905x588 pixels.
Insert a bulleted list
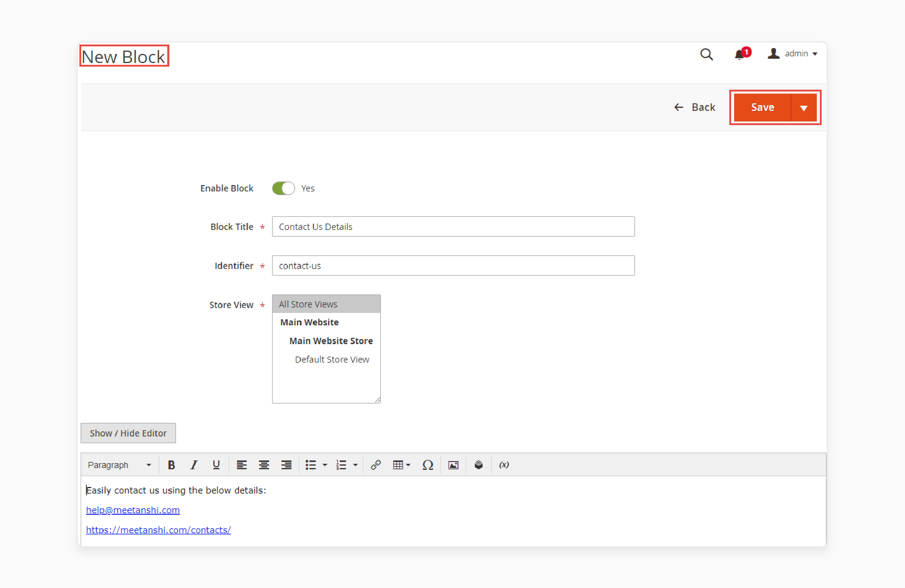[311, 465]
